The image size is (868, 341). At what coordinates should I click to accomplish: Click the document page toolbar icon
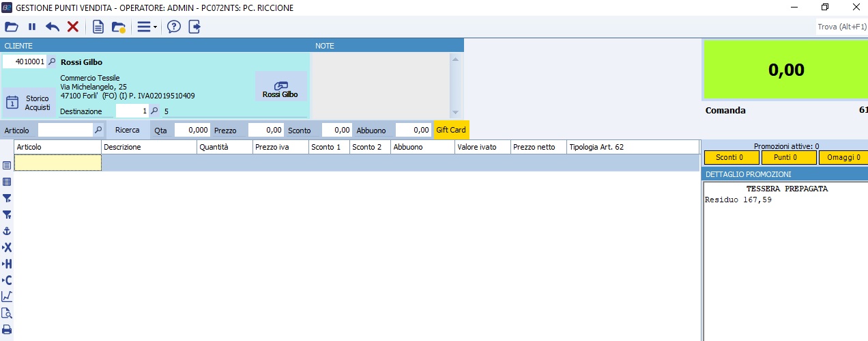pos(98,27)
